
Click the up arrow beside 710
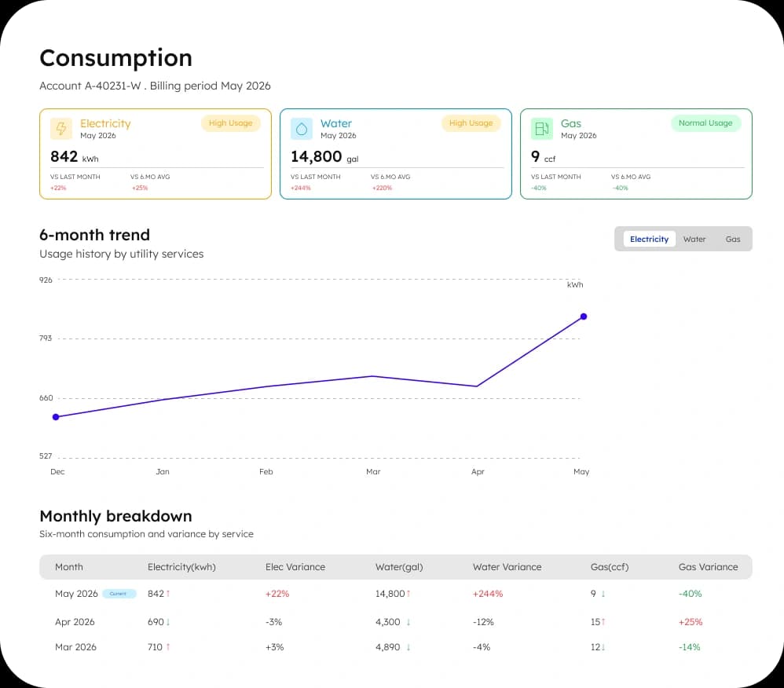pos(168,647)
